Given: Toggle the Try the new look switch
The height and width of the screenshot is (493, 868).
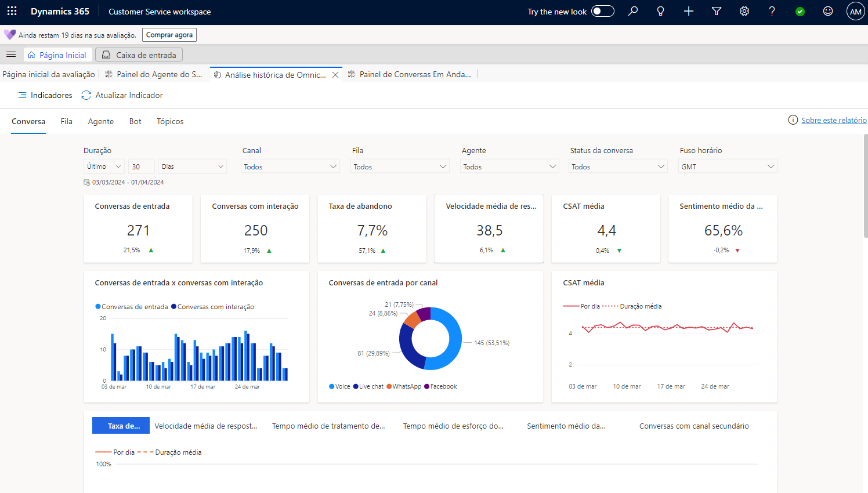Looking at the screenshot, I should [x=603, y=11].
